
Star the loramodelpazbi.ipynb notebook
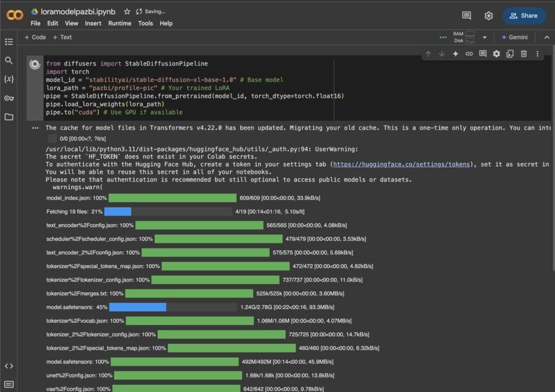point(127,12)
